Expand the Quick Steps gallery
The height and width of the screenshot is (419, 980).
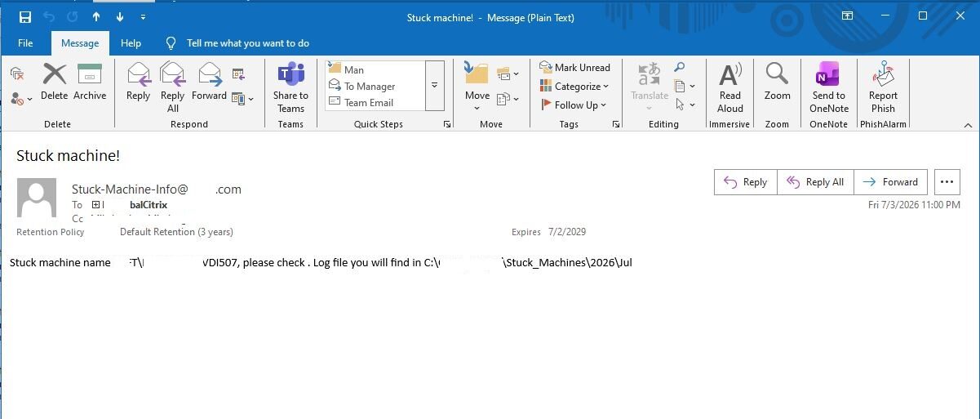coord(435,85)
